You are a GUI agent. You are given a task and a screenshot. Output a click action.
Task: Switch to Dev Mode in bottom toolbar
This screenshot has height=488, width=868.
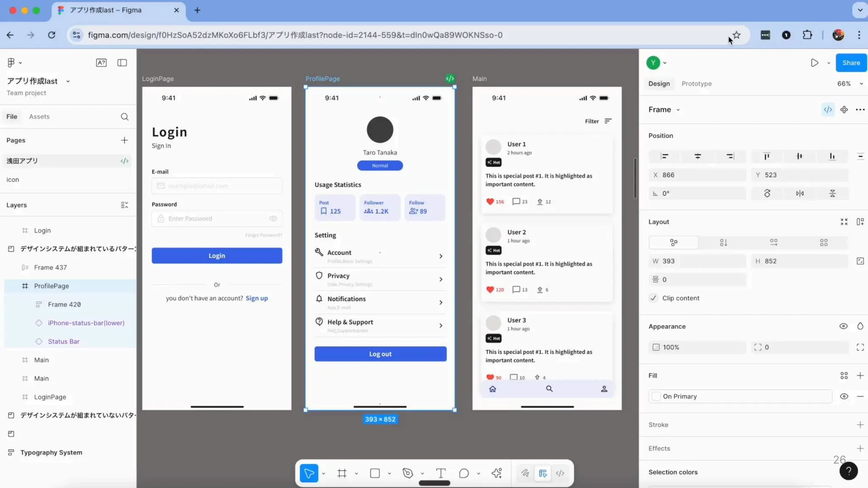coord(560,473)
